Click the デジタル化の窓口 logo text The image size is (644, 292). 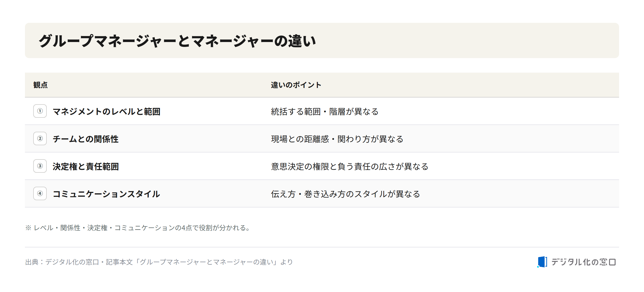click(583, 262)
